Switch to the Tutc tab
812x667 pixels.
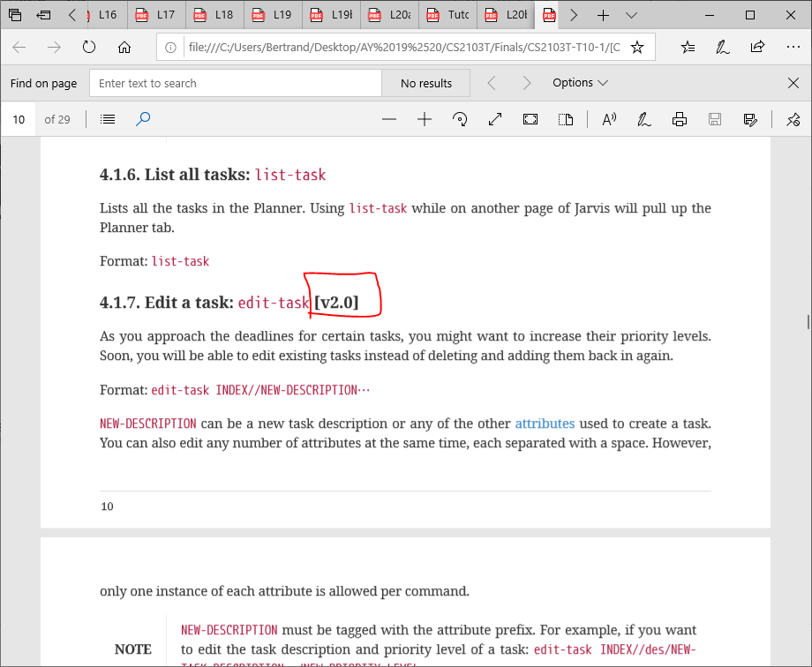[x=447, y=15]
